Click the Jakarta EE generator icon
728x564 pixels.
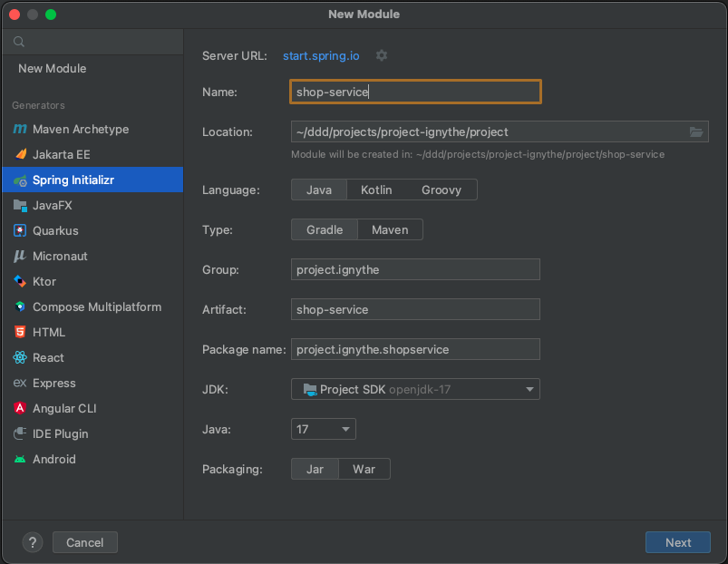point(20,154)
